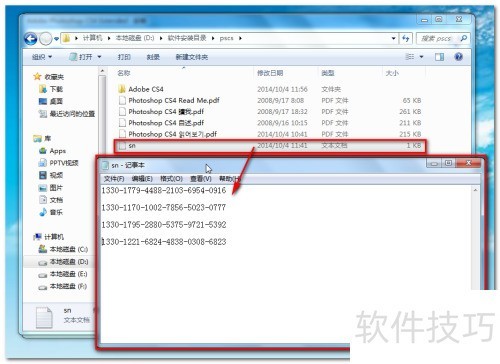This screenshot has width=500, height=364.
Task: Sort files by 名称 column header
Action: coord(124,73)
